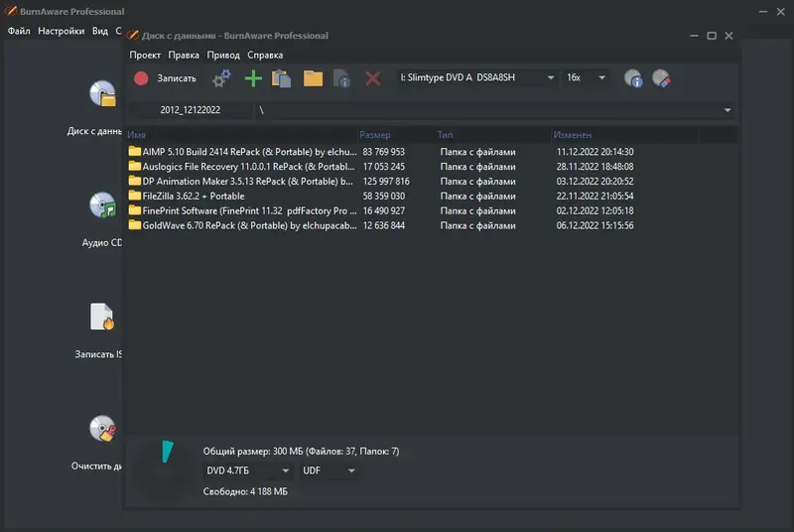This screenshot has height=532, width=794.
Task: Open the Привод menu
Action: pyautogui.click(x=223, y=56)
